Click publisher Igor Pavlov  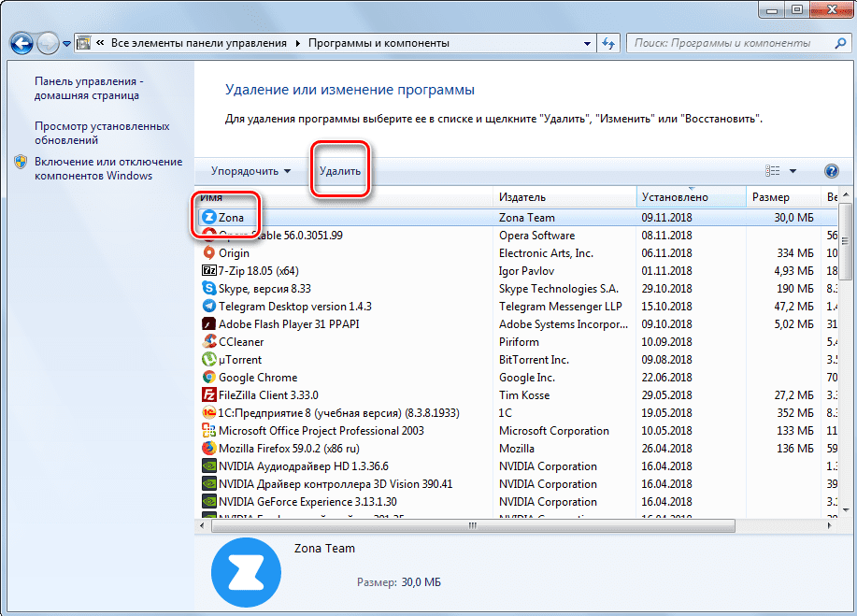click(526, 271)
